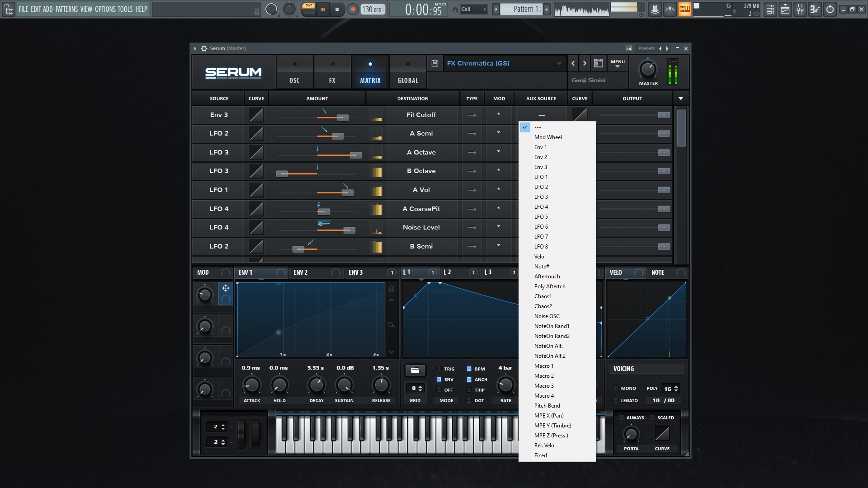Click the POLY voice count stepper
The width and height of the screenshot is (868, 488).
(671, 389)
